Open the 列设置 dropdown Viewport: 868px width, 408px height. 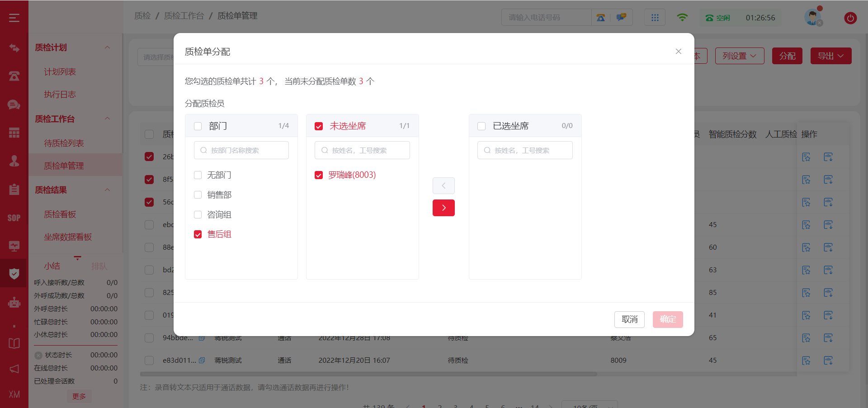[x=739, y=56]
